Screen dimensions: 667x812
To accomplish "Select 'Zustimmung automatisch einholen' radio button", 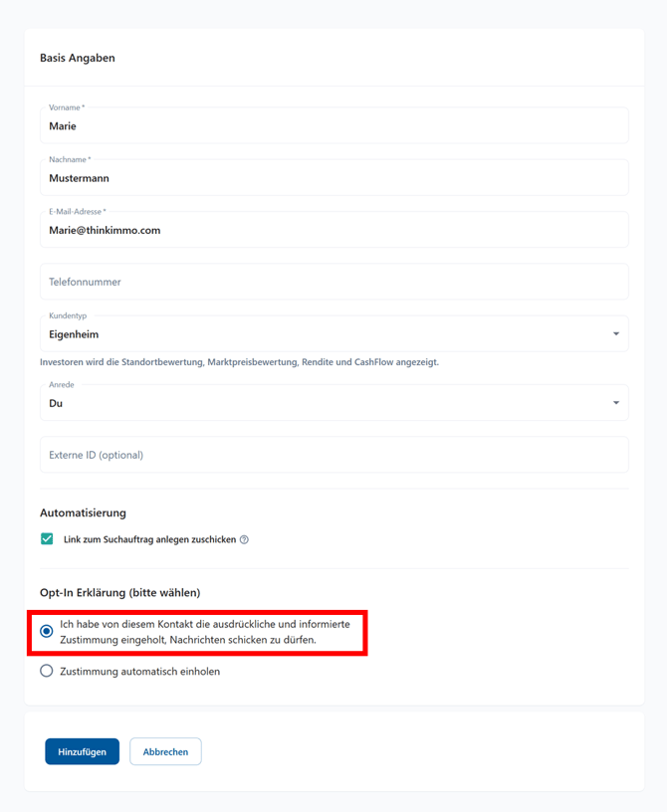I will 47,671.
